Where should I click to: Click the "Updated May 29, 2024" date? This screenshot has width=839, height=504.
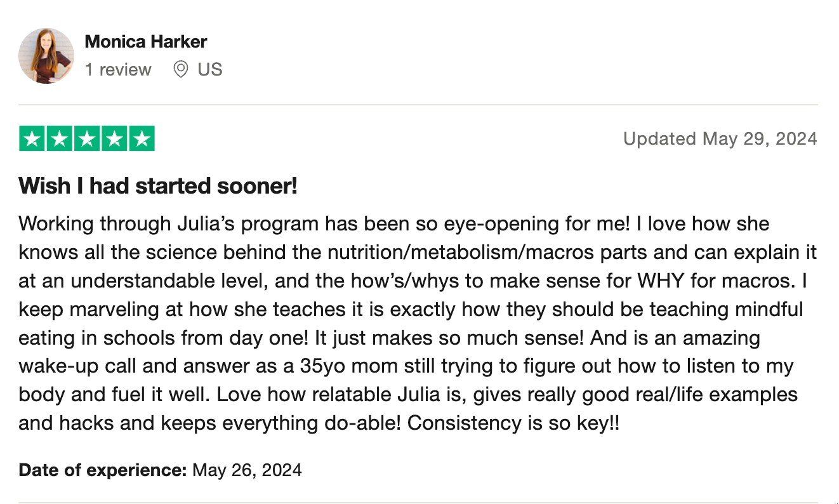point(720,138)
